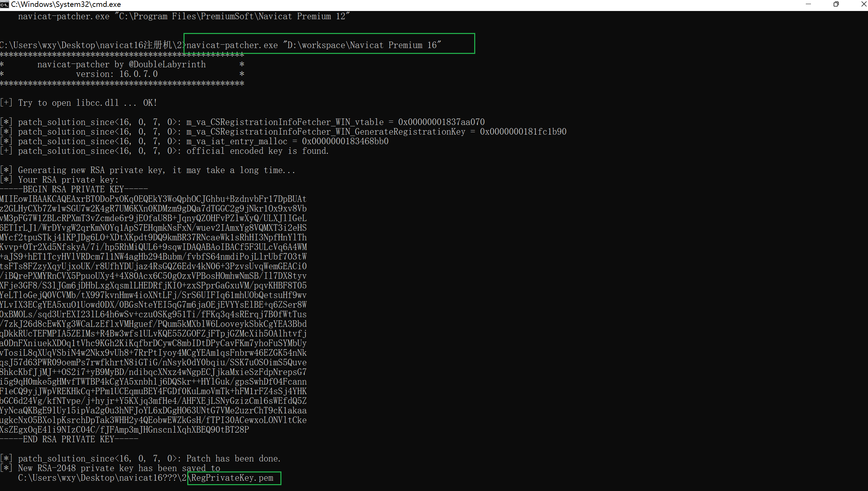
Task: Restore down the cmd.exe window
Action: point(836,4)
